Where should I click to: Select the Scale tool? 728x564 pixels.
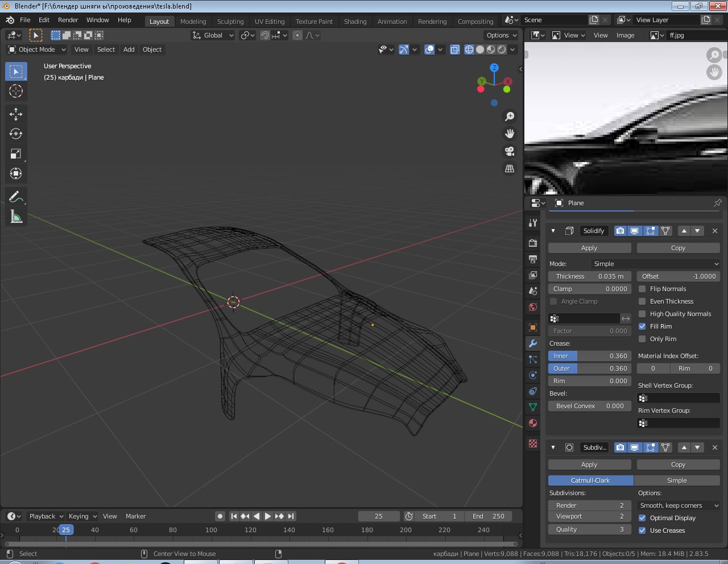pyautogui.click(x=16, y=154)
